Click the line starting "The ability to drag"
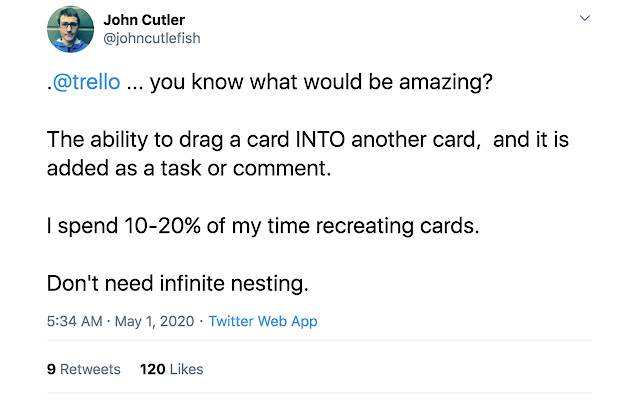The image size is (640, 400). pos(307,140)
